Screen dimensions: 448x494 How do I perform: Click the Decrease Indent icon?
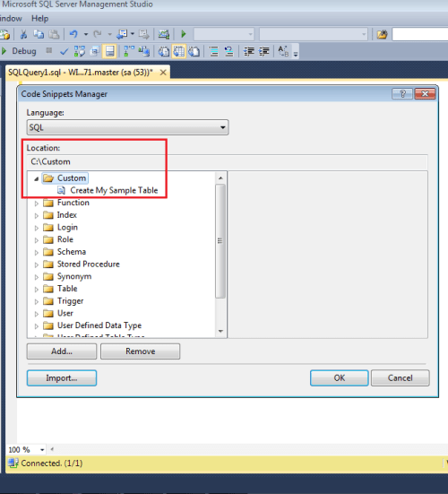[249, 51]
